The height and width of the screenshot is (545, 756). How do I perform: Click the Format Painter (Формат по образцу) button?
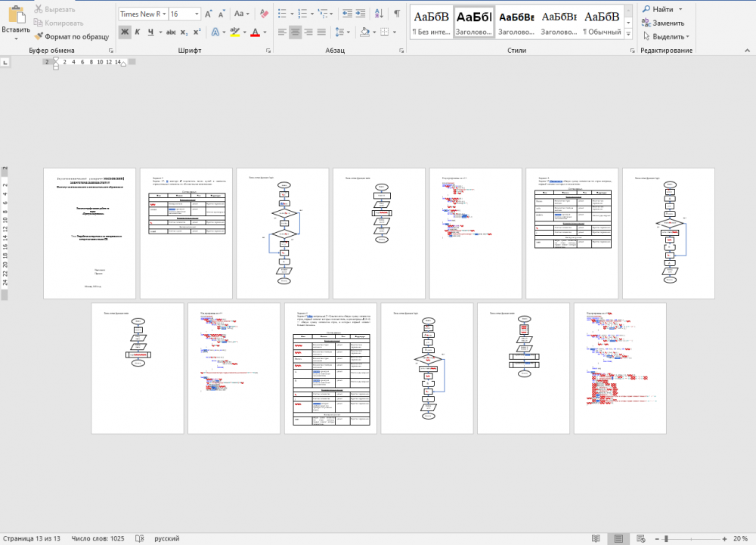72,36
